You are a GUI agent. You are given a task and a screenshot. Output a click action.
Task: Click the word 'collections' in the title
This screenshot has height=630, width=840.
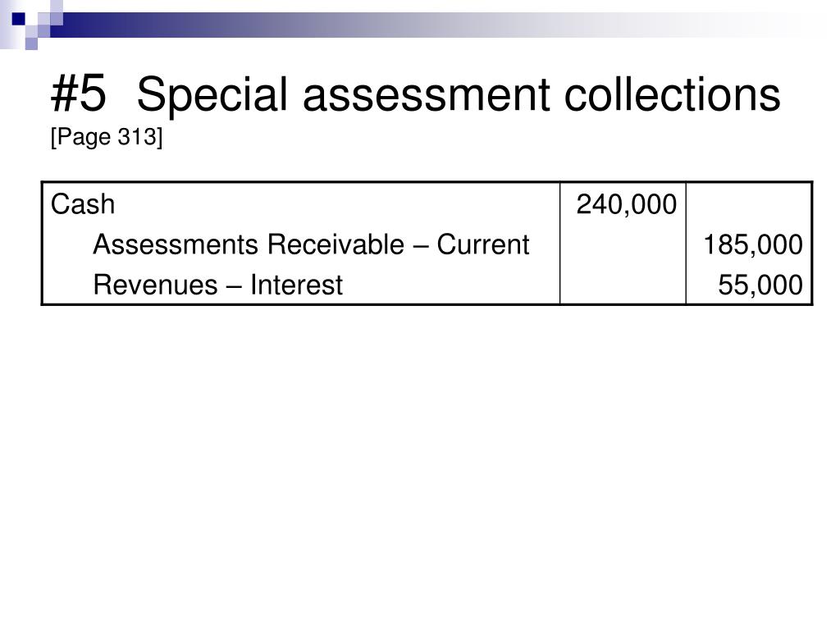click(x=673, y=94)
